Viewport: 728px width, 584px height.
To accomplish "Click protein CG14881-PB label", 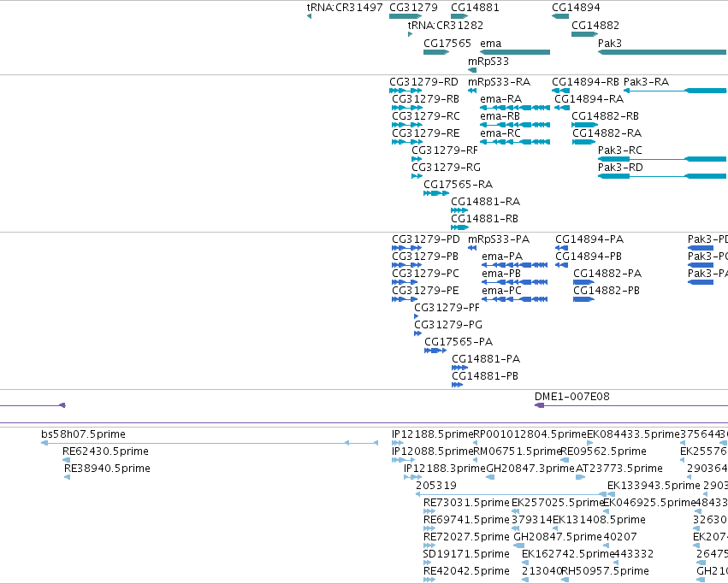I will coord(485,376).
